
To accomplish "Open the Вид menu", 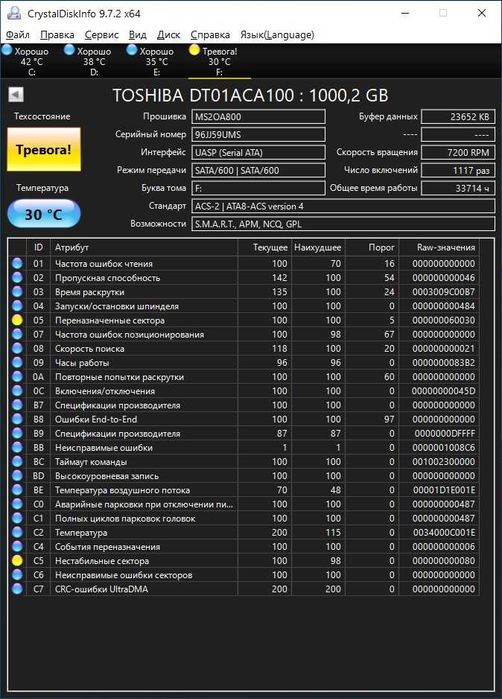I will 137,35.
